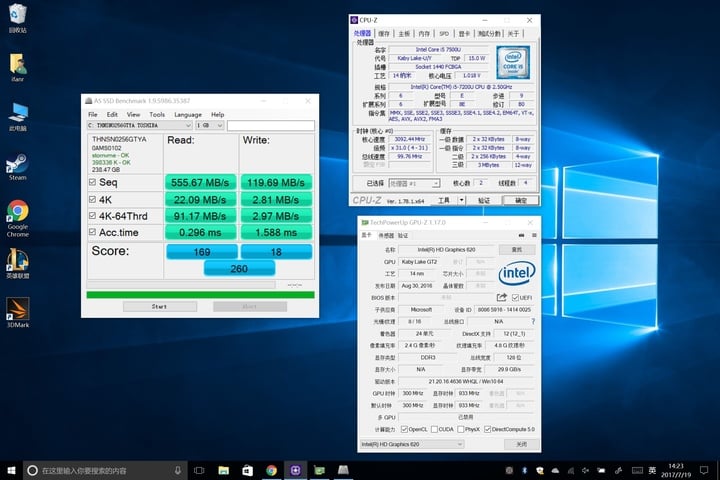The height and width of the screenshot is (480, 720).
Task: Toggle the UEFI checkbox in GPU-Z
Action: tap(515, 298)
